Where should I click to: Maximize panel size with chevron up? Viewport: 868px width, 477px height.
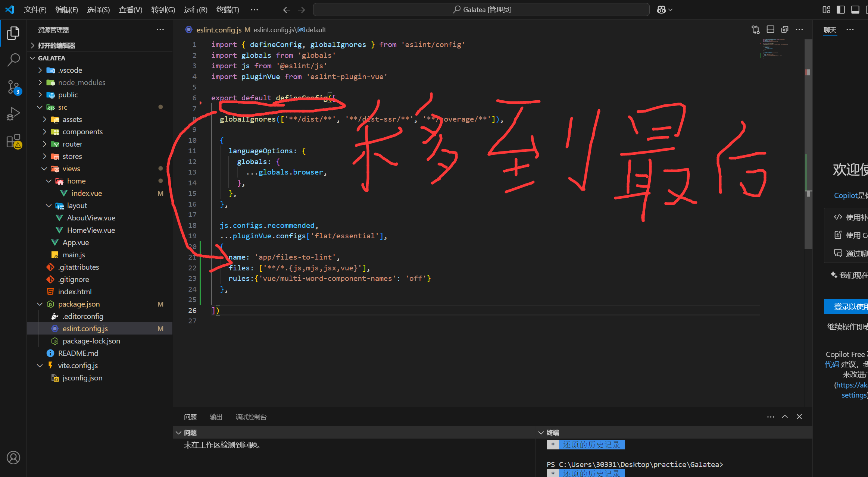785,417
